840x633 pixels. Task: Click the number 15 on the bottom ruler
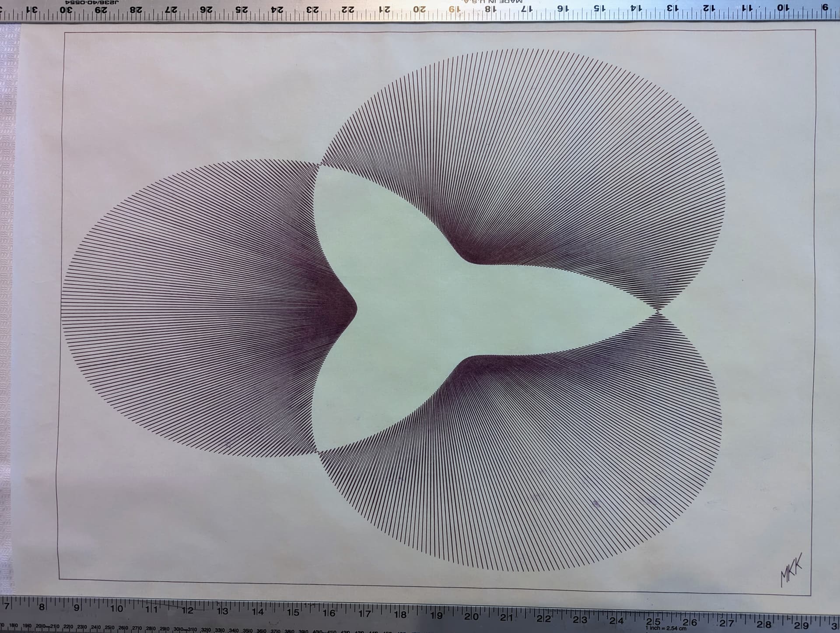point(294,612)
